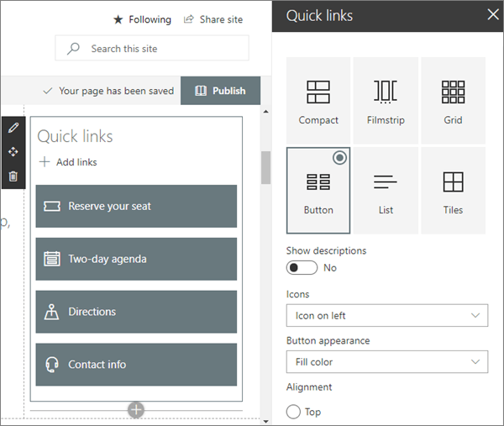Choose the List layout

[386, 191]
